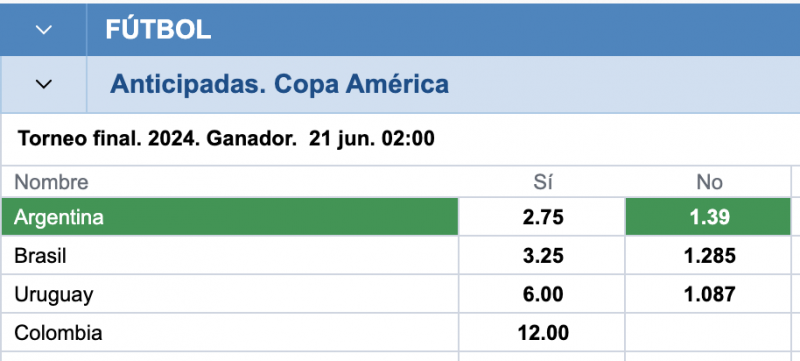The width and height of the screenshot is (800, 361).
Task: Pick the Brasil Sí odds 3.25
Action: (542, 255)
